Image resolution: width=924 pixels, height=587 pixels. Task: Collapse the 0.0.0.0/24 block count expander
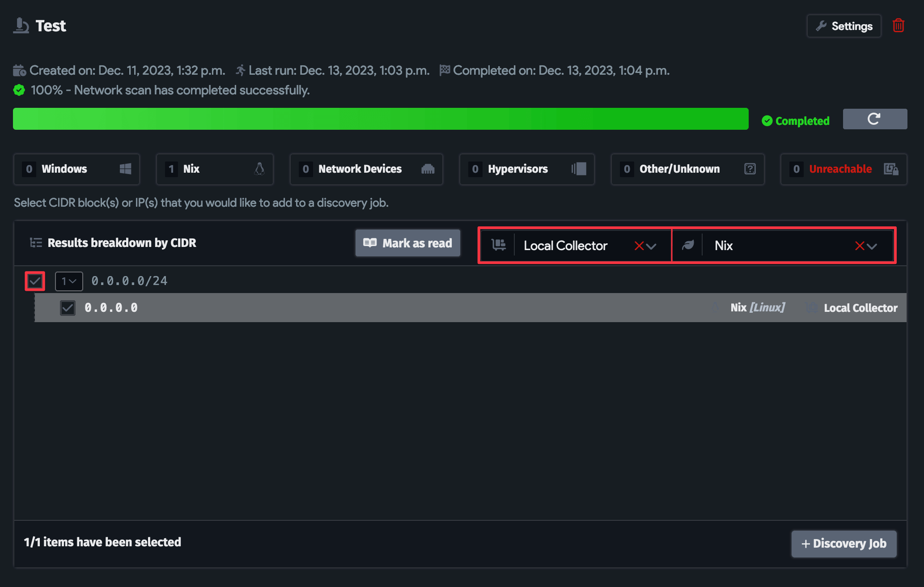click(69, 281)
